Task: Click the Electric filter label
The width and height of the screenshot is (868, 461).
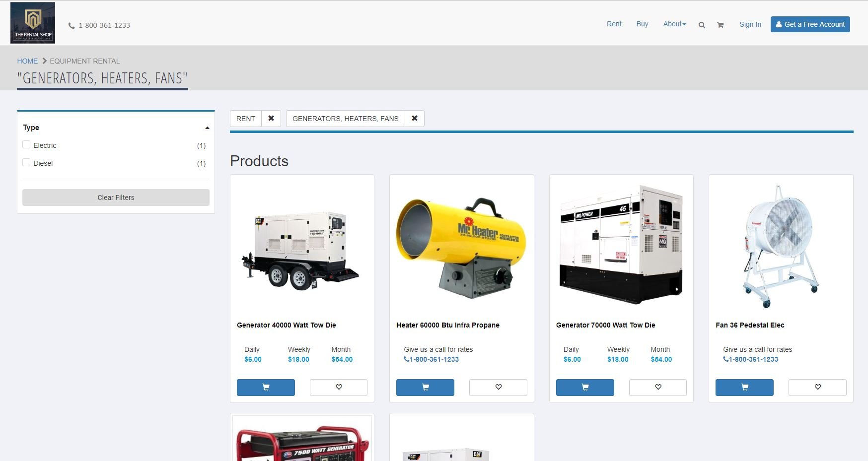Action: (45, 145)
